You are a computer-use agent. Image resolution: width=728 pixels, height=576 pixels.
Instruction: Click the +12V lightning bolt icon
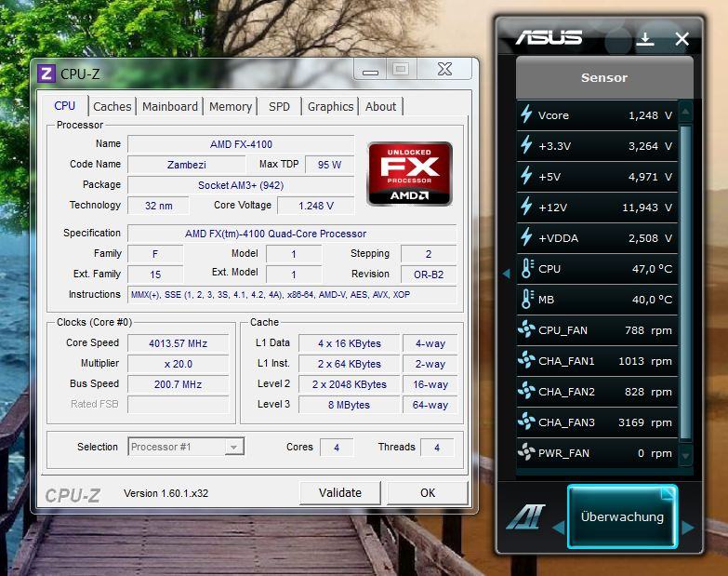[x=526, y=207]
